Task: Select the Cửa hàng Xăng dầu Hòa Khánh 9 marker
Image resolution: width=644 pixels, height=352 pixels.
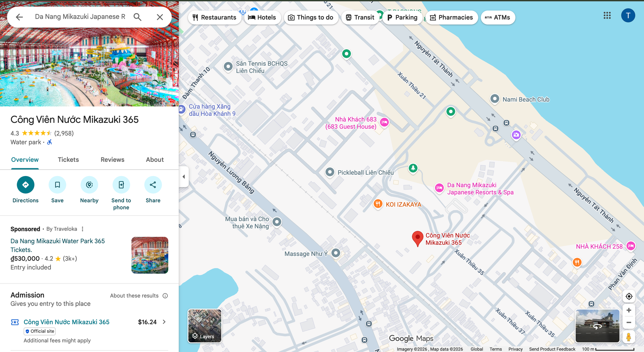Action: pos(182,109)
